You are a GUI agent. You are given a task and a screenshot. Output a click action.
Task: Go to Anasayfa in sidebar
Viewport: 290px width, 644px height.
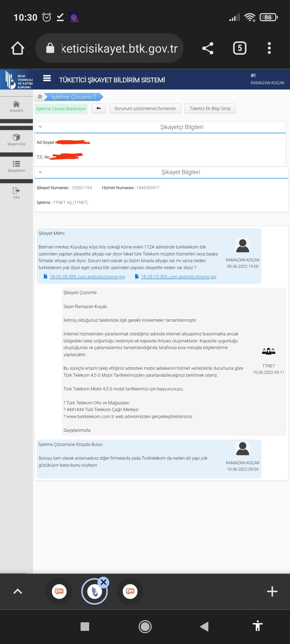tap(16, 106)
